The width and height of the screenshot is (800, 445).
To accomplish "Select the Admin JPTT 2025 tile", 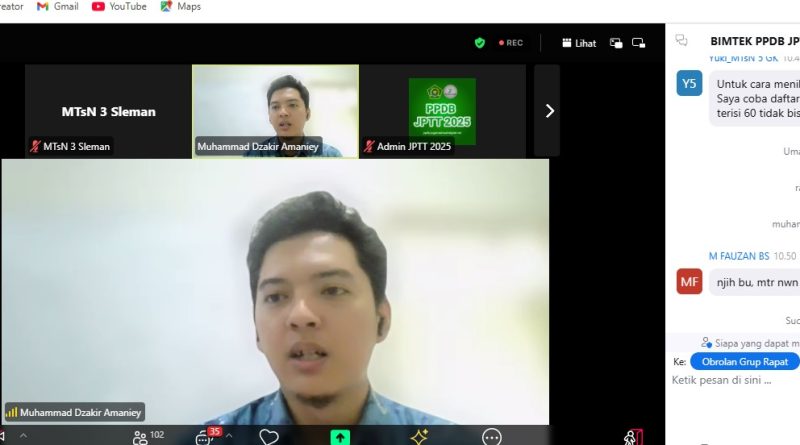I will coord(442,111).
